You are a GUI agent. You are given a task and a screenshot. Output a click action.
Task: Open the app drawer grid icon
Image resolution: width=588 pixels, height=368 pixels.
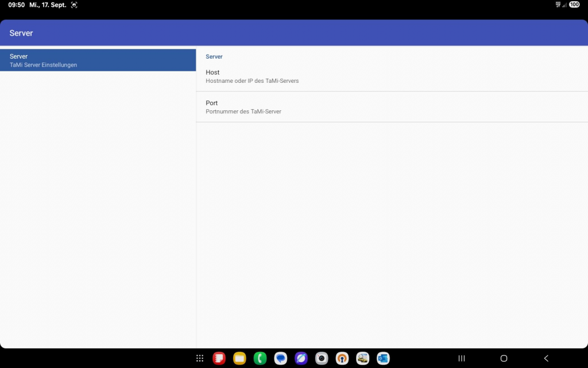(x=200, y=358)
